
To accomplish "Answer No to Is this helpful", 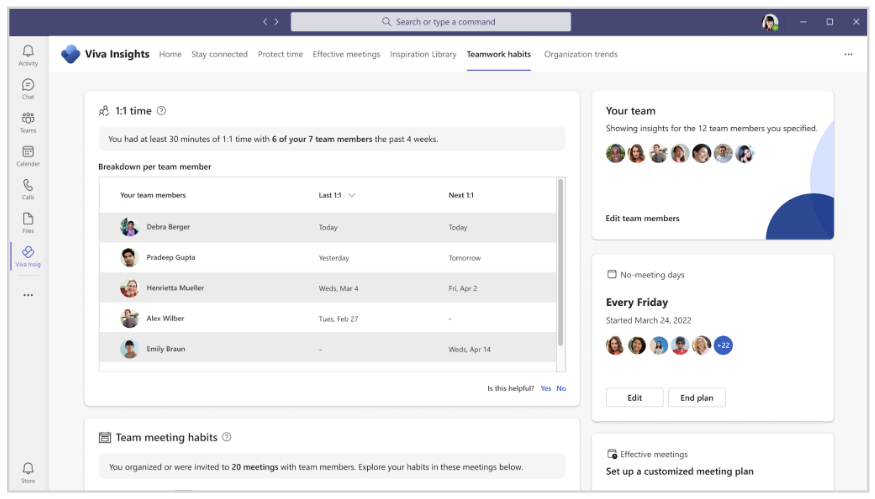I will tap(561, 388).
